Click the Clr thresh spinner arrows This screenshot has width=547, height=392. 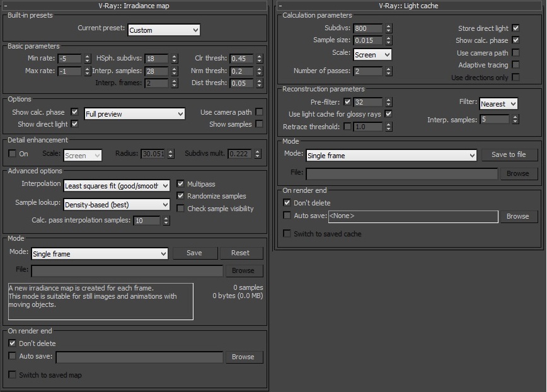click(259, 59)
